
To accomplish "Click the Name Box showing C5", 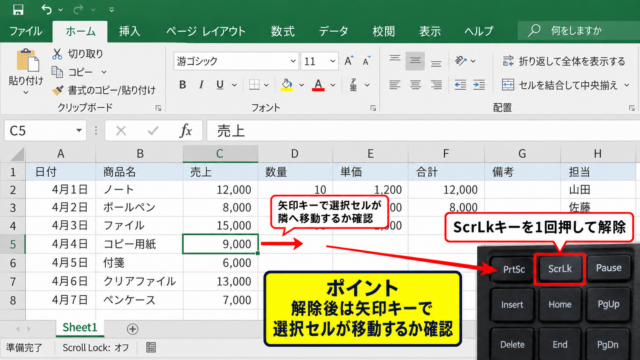I will (x=45, y=131).
